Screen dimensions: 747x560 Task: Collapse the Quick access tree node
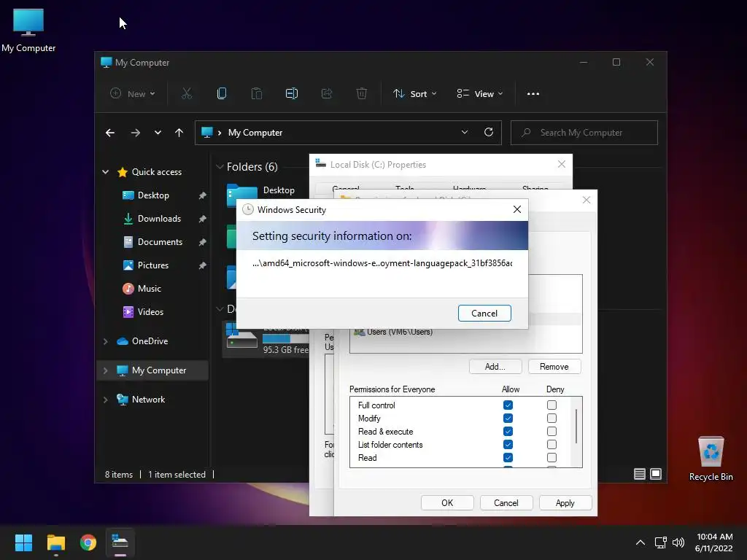tap(105, 172)
